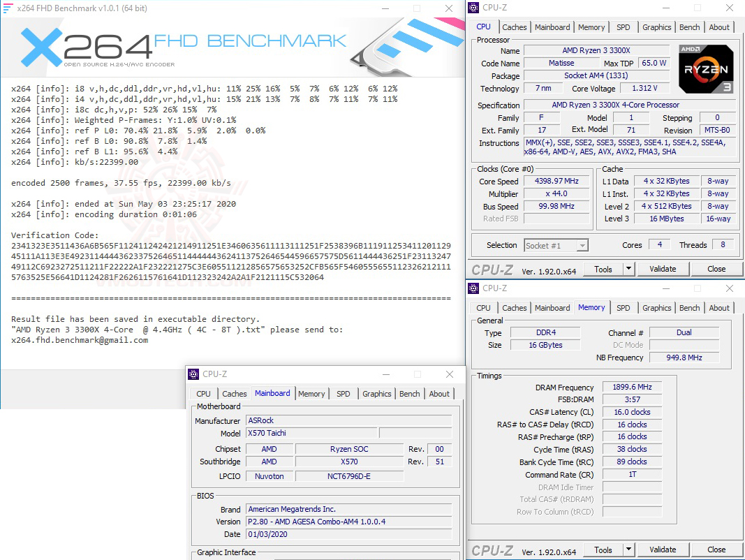Image resolution: width=745 pixels, height=560 pixels.
Task: Click the CPU-Z icon in the Memory window title bar
Action: (473, 288)
